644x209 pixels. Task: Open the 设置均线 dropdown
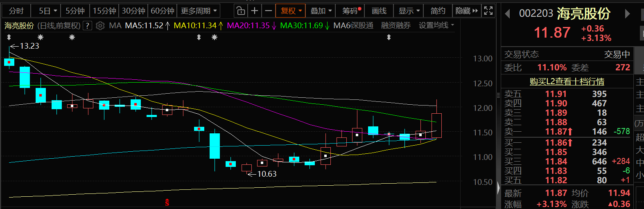coord(436,25)
